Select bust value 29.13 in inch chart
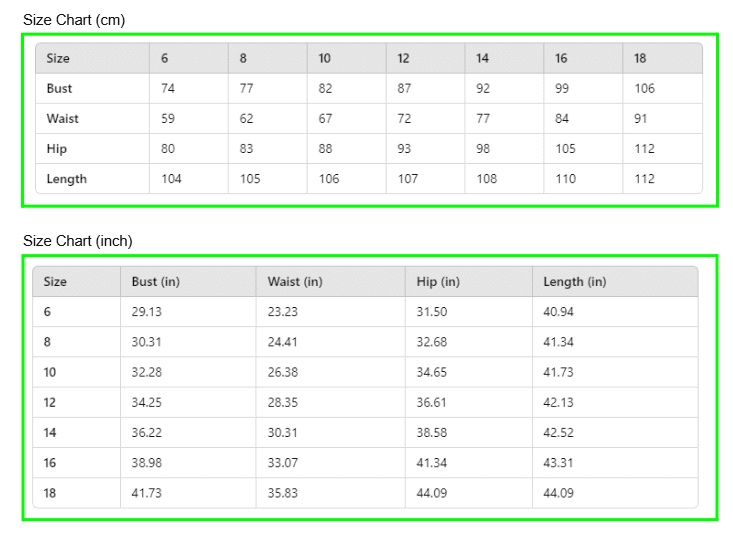733x534 pixels. (x=147, y=312)
